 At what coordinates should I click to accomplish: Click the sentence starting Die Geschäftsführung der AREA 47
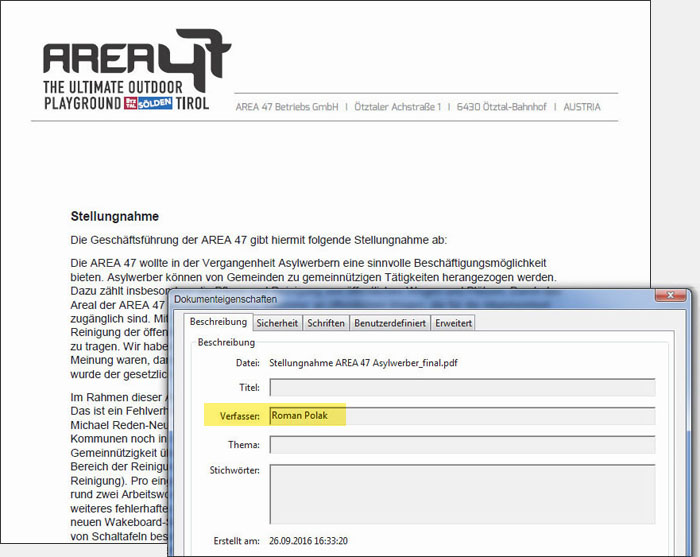point(258,240)
